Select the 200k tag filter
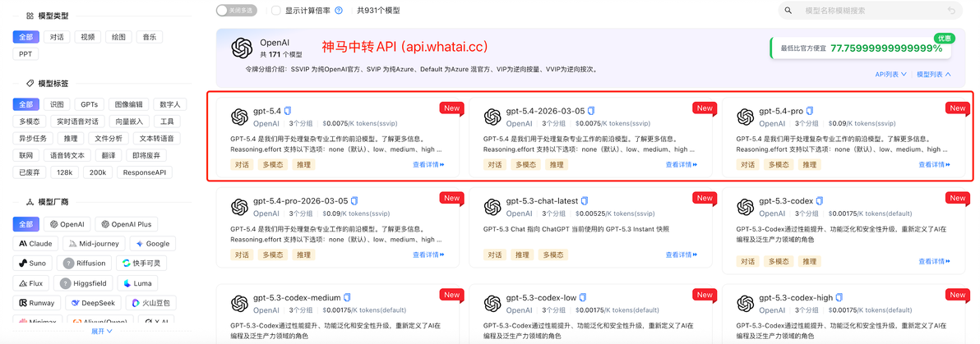The image size is (980, 344). point(98,172)
